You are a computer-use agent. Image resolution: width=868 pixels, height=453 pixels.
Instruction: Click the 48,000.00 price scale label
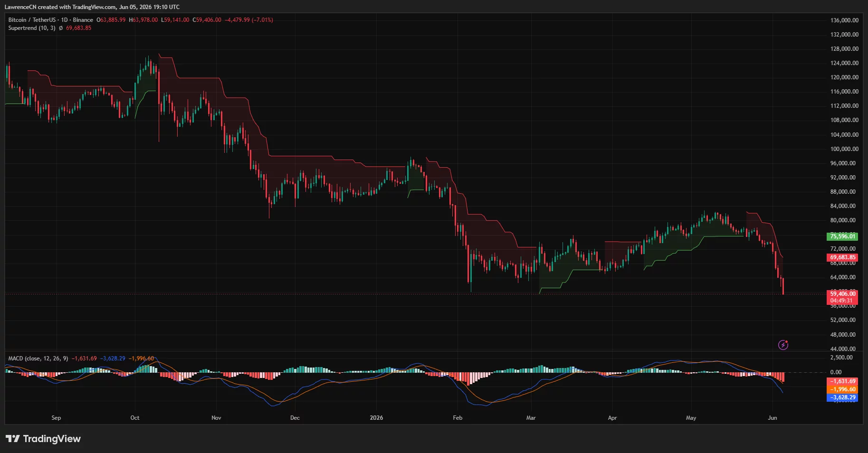click(x=843, y=335)
